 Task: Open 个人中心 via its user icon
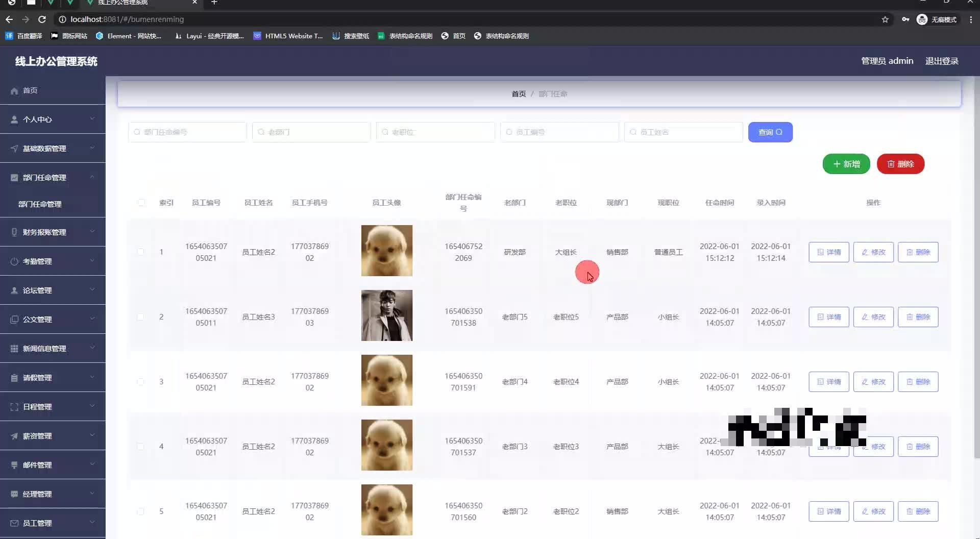[14, 119]
